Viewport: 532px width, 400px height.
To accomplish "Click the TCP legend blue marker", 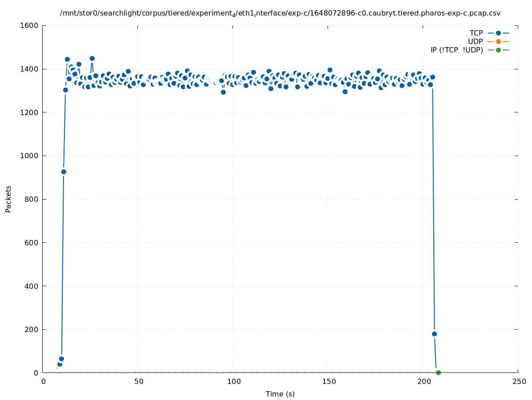I will click(498, 33).
